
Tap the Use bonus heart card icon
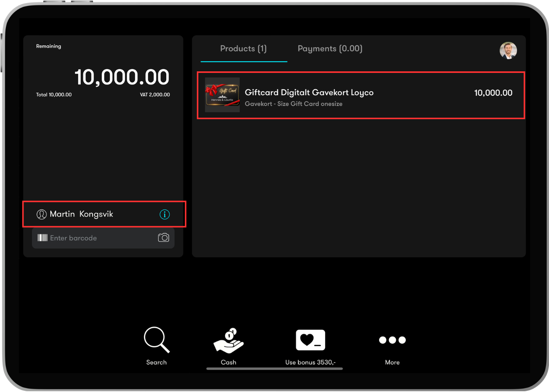coord(310,340)
